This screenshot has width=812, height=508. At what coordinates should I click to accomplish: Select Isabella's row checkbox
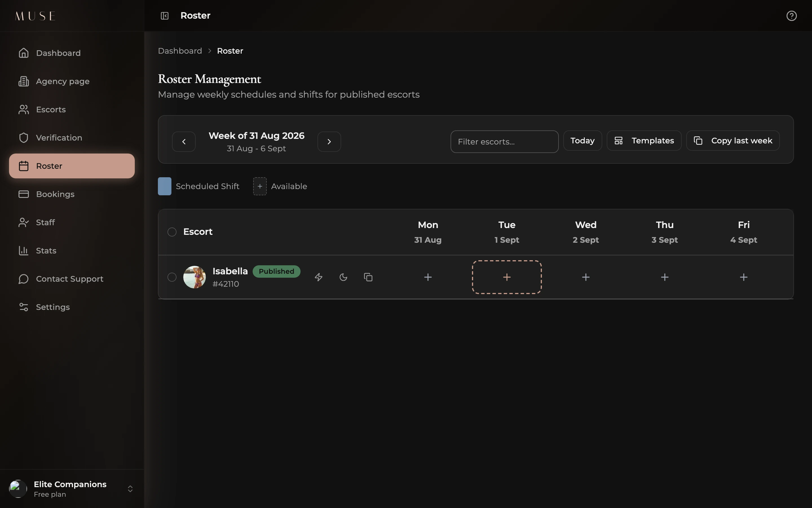172,277
